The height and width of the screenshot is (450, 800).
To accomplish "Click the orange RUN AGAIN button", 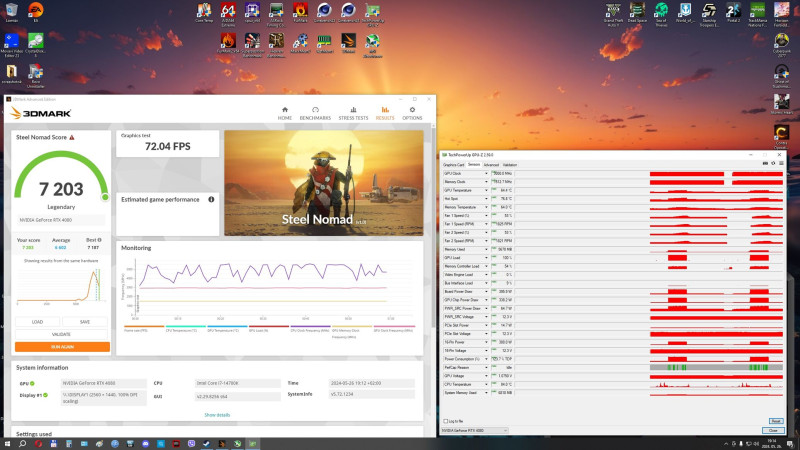I will pos(62,347).
